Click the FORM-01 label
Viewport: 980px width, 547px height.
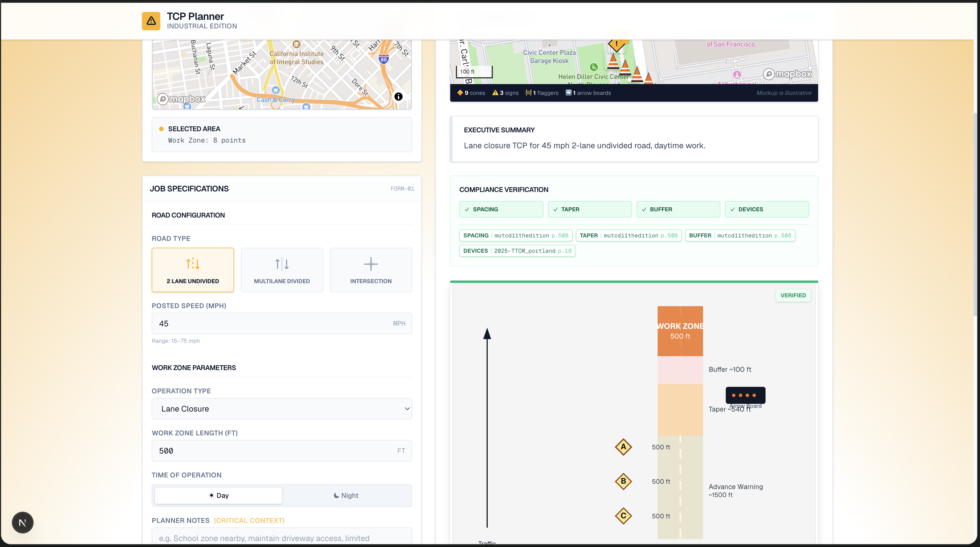tap(402, 188)
